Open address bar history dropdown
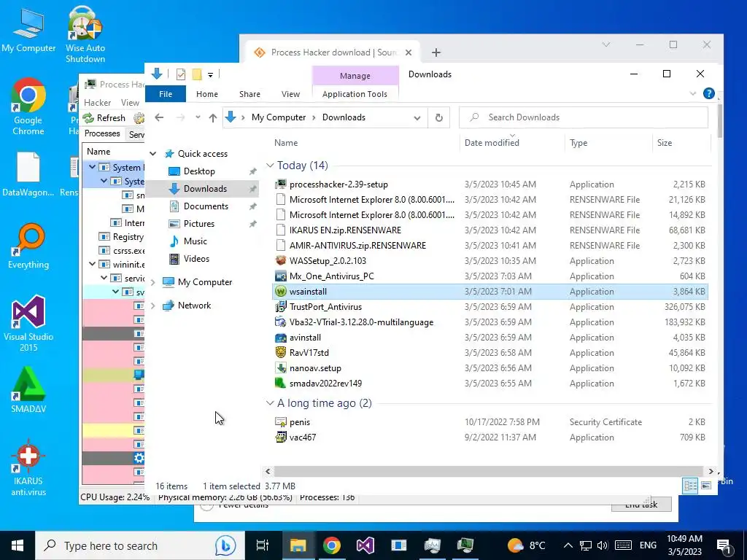Viewport: 747px width, 560px height. 417,117
